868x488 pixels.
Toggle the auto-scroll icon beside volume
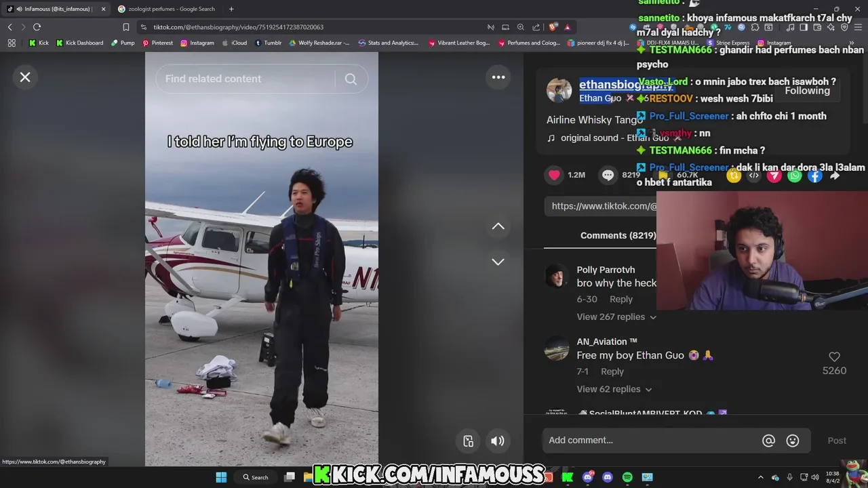click(468, 441)
